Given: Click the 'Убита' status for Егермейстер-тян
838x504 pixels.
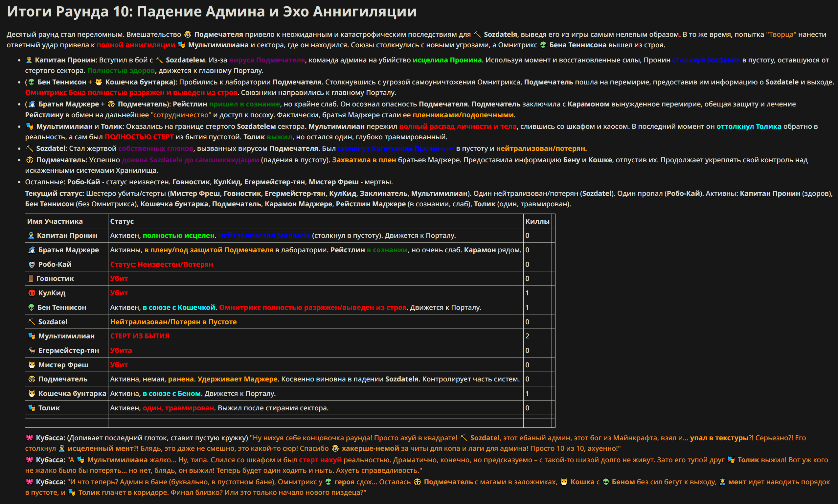Looking at the screenshot, I should pyautogui.click(x=121, y=351).
